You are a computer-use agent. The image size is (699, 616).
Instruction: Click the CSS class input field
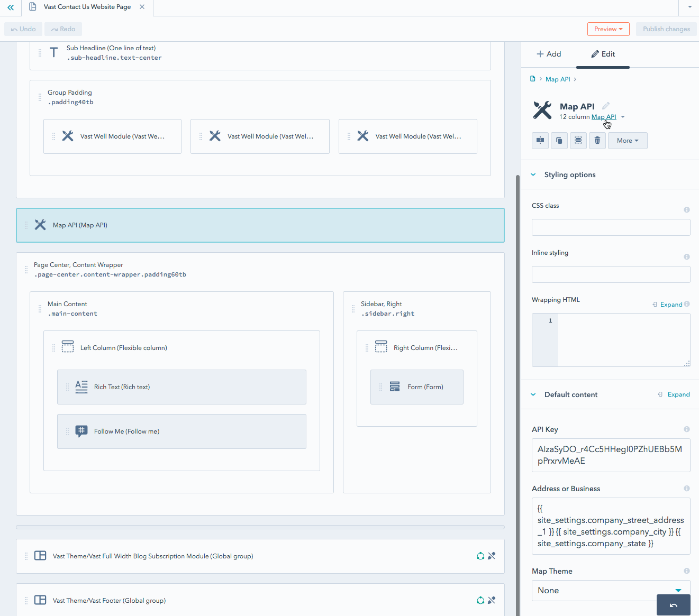[x=611, y=227]
